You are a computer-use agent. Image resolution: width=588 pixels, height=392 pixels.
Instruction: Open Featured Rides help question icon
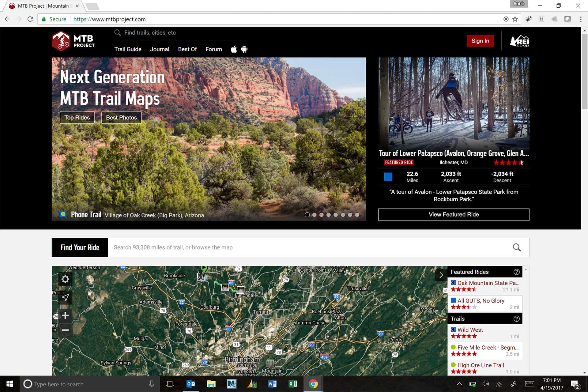coord(516,272)
